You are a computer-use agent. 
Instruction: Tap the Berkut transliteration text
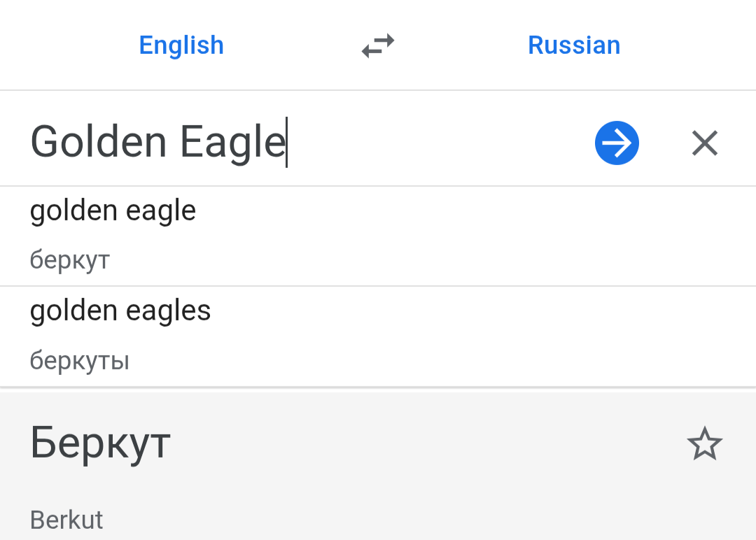[66, 520]
